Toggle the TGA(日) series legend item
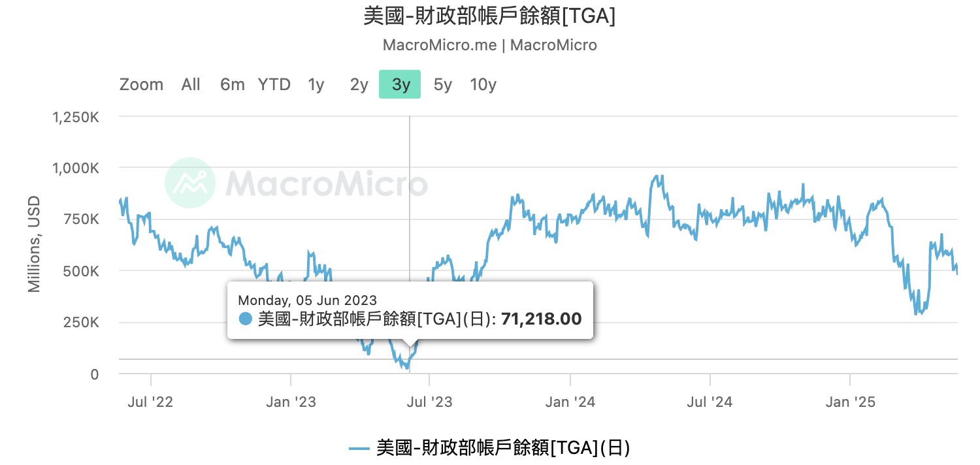This screenshot has height=465, width=980. [x=503, y=448]
